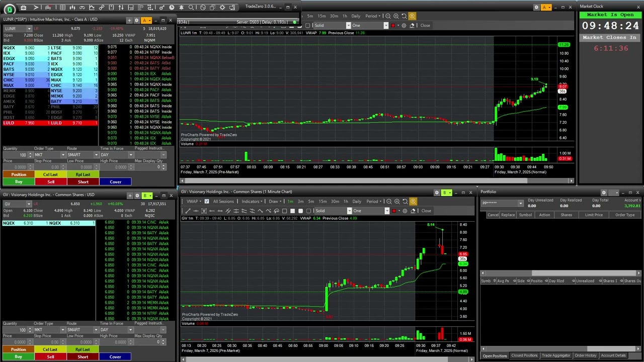Click the grid table icon in main toolbar
Screen dimensions: 644x362
(x=62, y=8)
